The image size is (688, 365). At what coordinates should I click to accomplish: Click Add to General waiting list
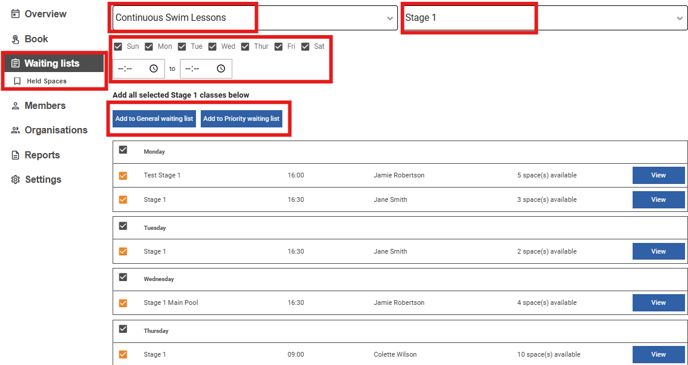[154, 119]
